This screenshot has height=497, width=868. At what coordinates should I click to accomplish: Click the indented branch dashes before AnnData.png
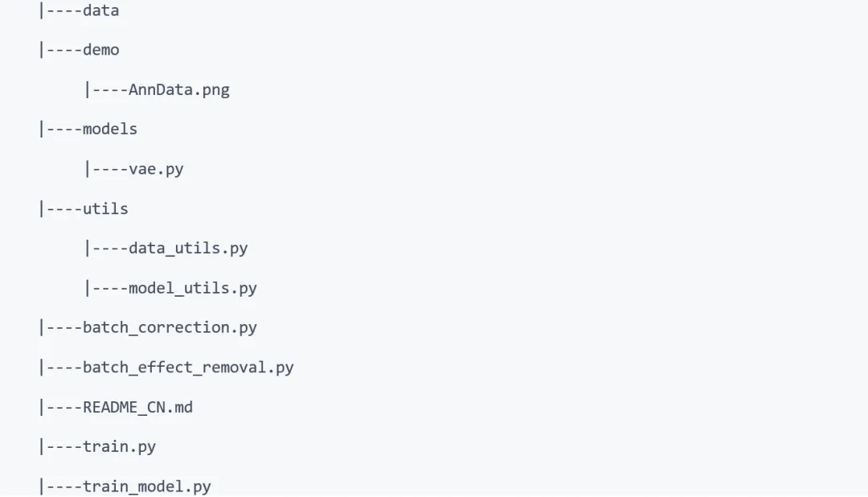pyautogui.click(x=108, y=89)
